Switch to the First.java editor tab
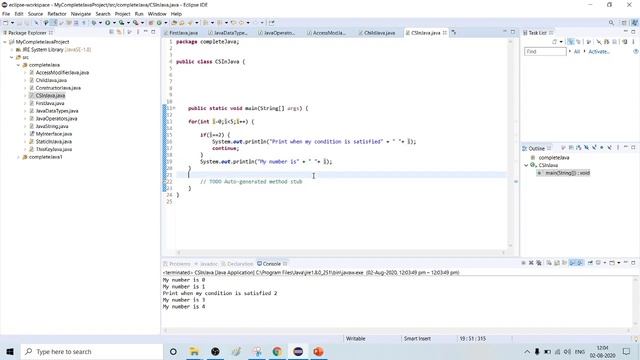This screenshot has width=640, height=360. pos(183,33)
